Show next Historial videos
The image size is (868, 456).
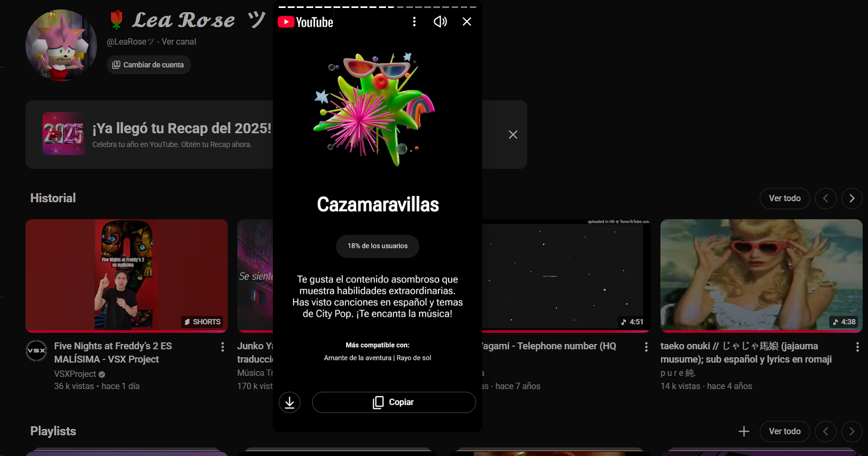(x=852, y=199)
